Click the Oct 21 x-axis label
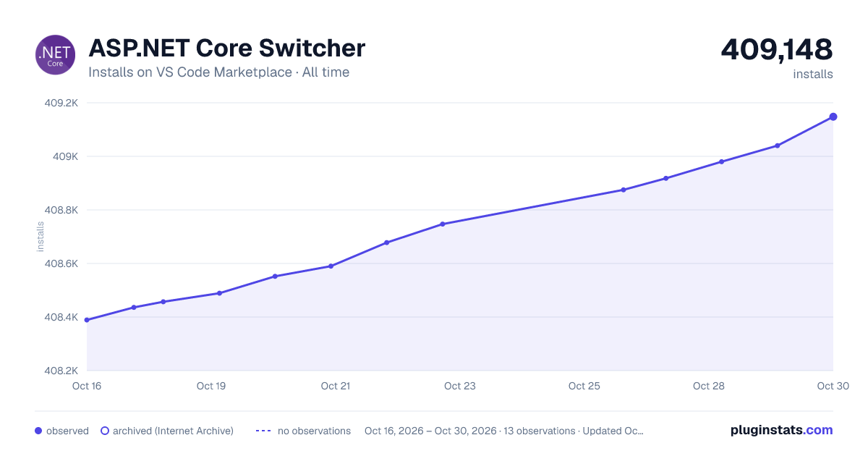Image resolution: width=868 pixels, height=456 pixels. [x=336, y=386]
